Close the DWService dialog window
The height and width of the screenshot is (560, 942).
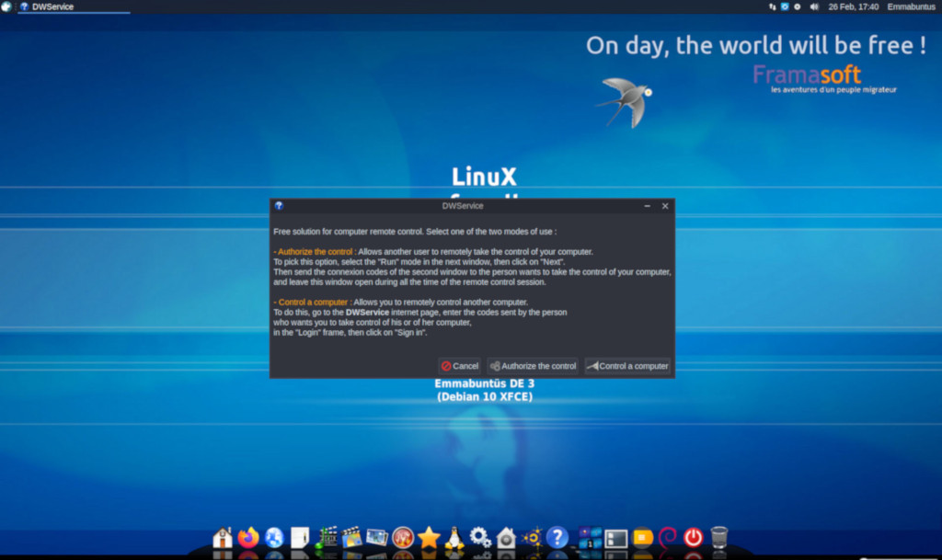click(x=665, y=206)
